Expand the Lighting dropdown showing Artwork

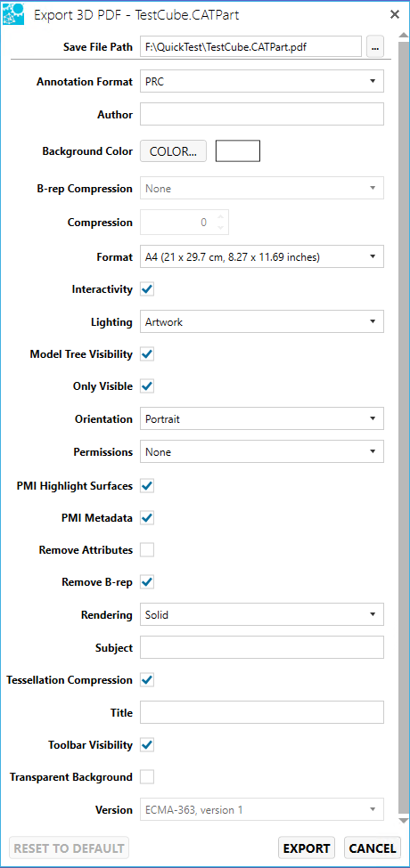click(261, 321)
